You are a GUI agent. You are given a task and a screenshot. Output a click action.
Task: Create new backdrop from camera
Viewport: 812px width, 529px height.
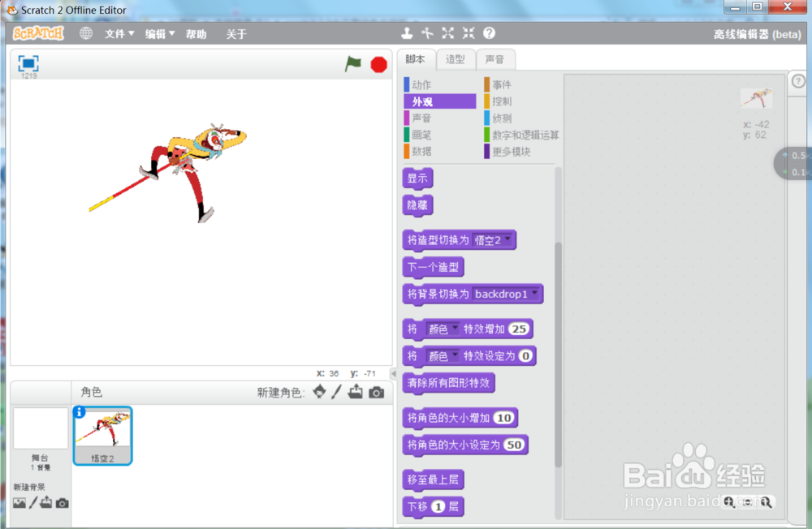tap(63, 503)
